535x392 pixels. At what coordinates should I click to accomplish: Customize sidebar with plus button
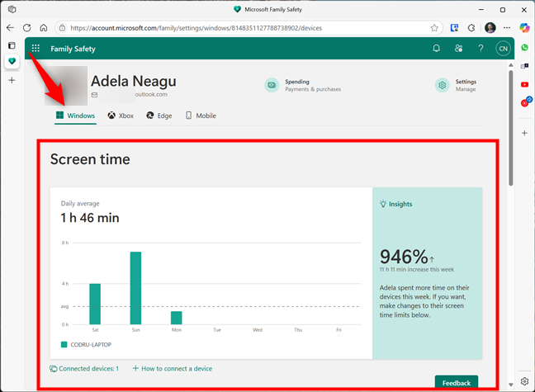(x=525, y=133)
